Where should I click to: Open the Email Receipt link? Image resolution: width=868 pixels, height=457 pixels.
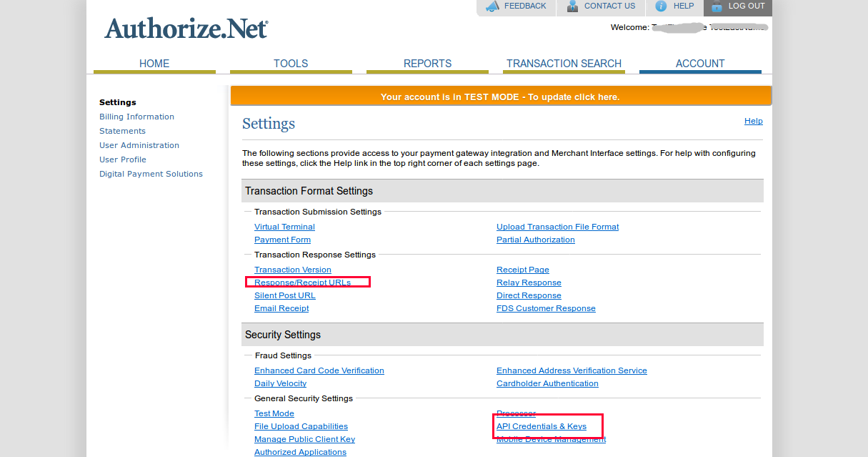[x=281, y=308]
